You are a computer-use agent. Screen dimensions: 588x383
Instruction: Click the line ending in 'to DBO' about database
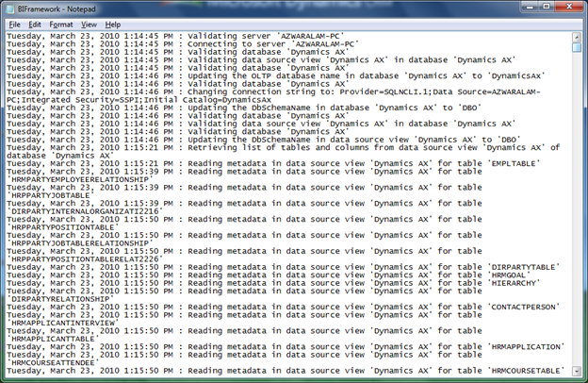pyautogui.click(x=244, y=108)
